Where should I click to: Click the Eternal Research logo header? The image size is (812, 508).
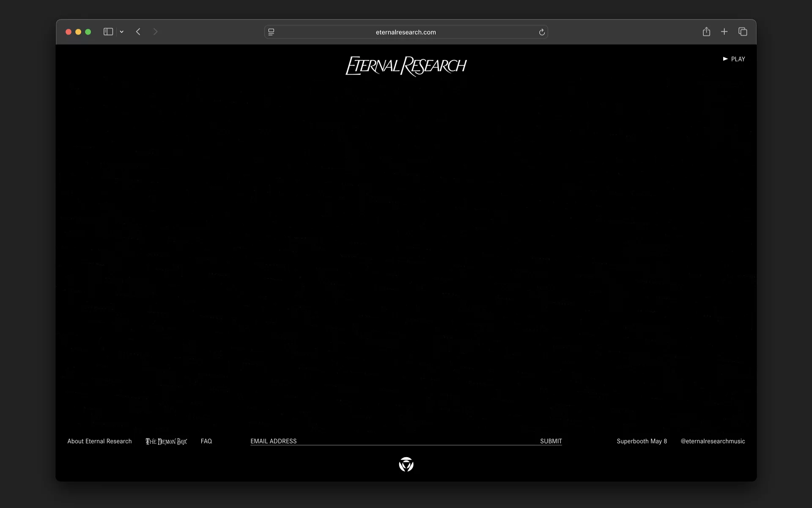(406, 66)
